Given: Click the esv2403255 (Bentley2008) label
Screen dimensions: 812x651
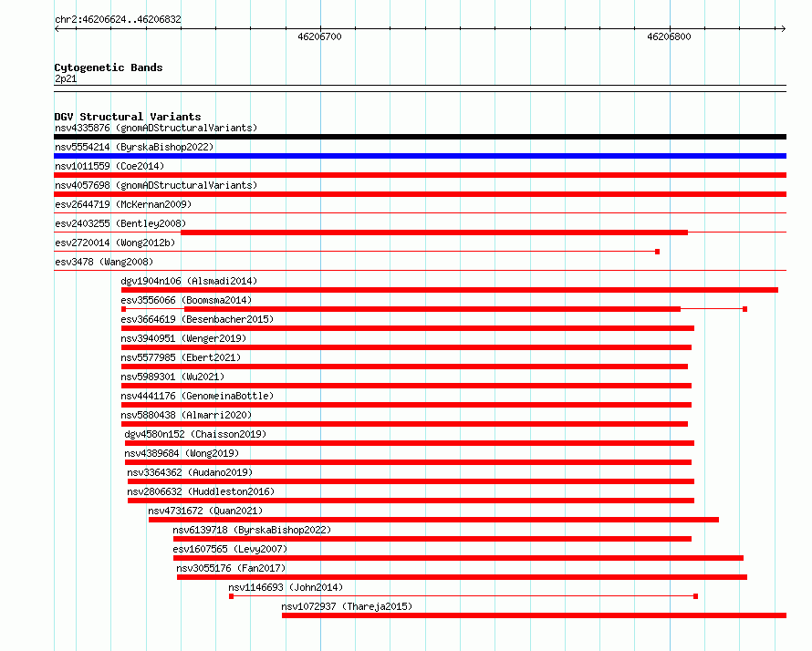Looking at the screenshot, I should click(120, 223).
